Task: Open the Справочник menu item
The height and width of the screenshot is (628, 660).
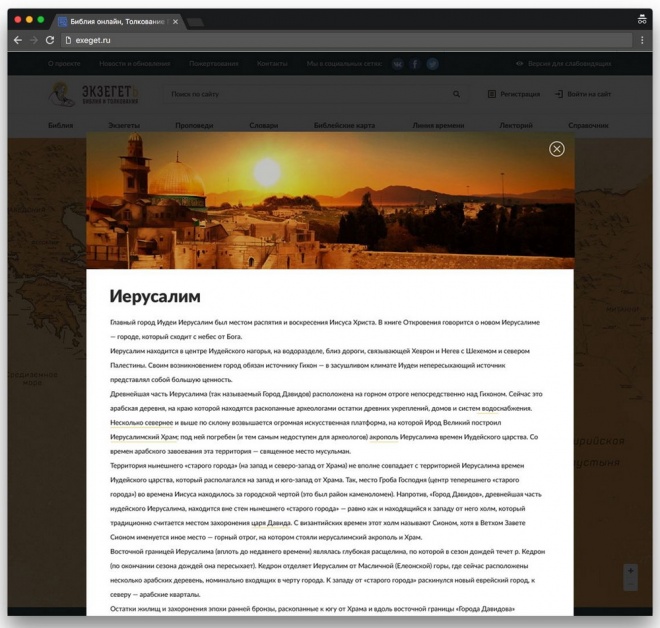Action: [588, 125]
